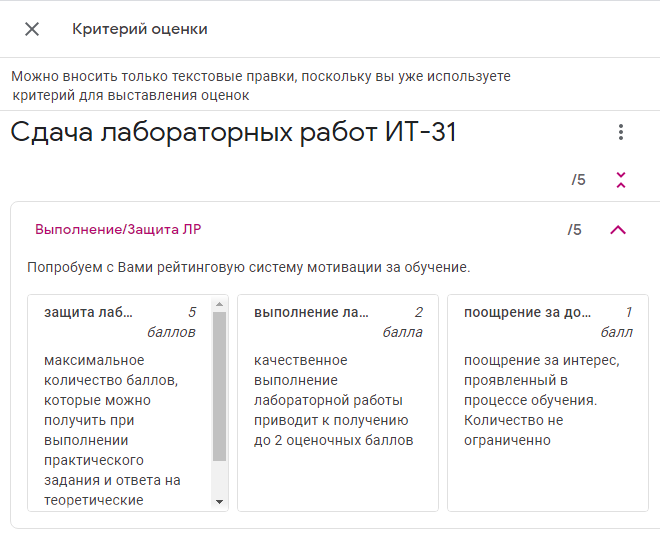Click the 1 балл score value

click(x=616, y=322)
